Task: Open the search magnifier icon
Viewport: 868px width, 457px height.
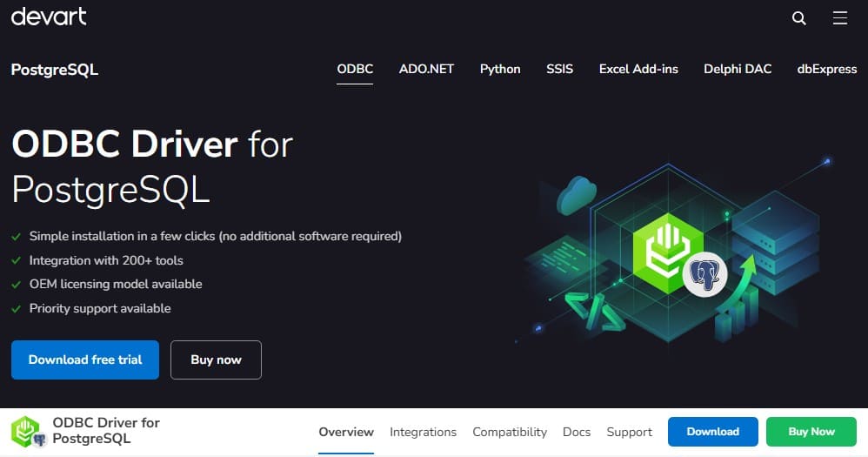Action: click(x=798, y=18)
